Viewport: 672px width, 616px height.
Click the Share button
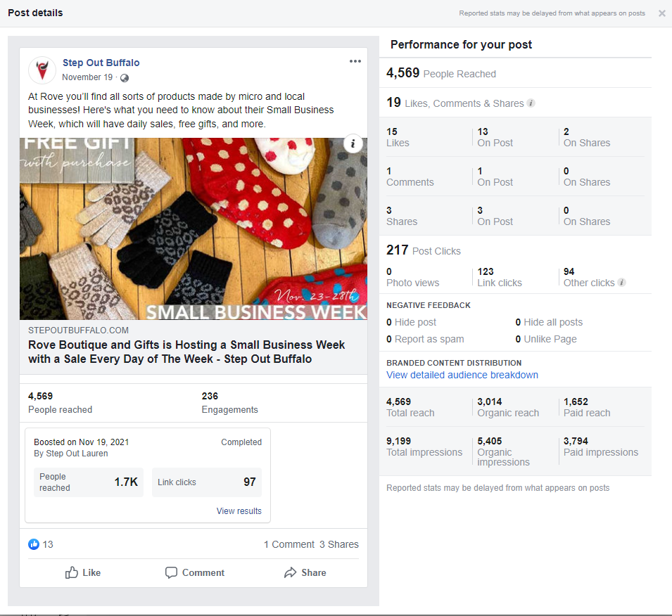(305, 572)
